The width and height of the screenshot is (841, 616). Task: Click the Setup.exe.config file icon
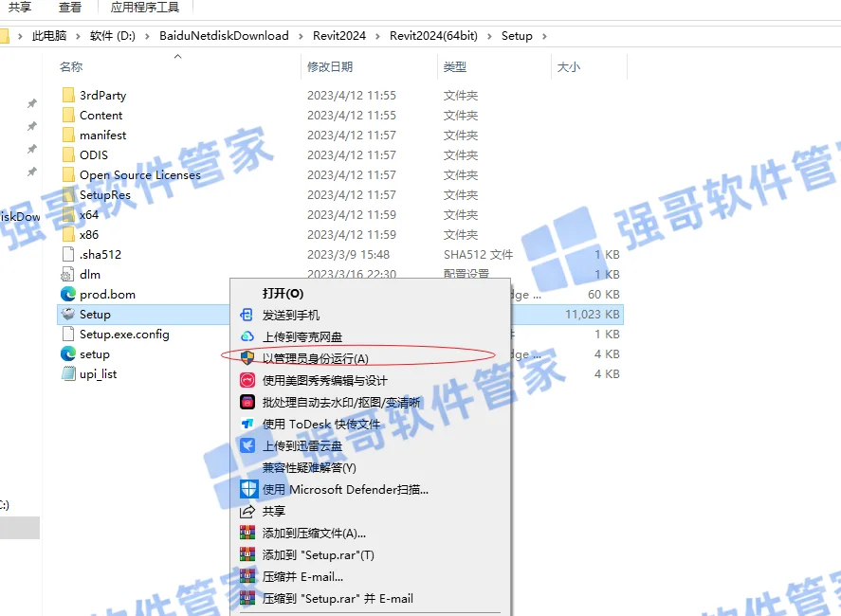click(68, 334)
